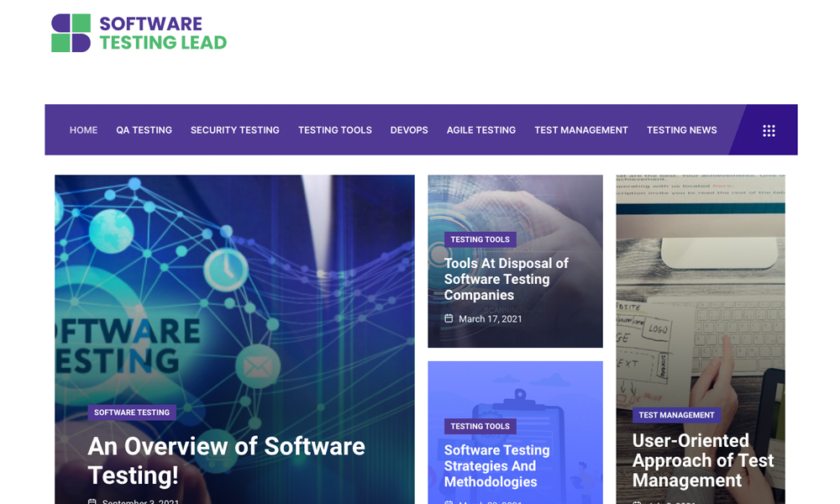Navigate to DevOps section
The height and width of the screenshot is (504, 840).
tap(409, 130)
